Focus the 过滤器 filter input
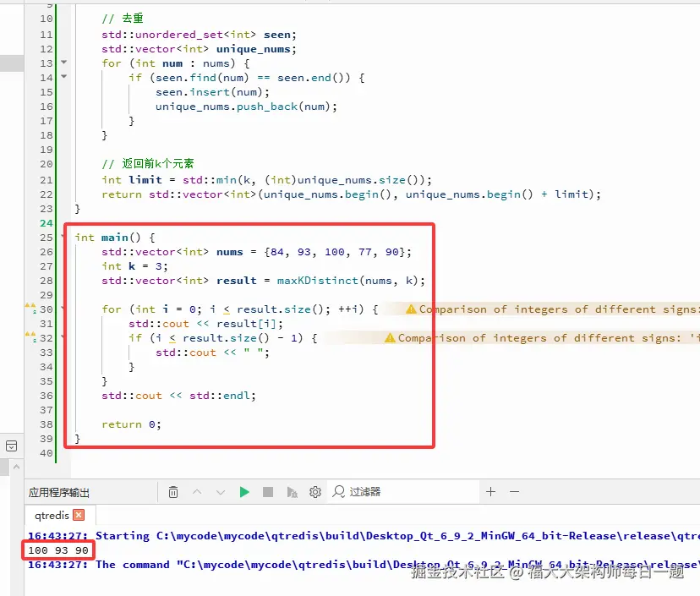 pyautogui.click(x=403, y=492)
